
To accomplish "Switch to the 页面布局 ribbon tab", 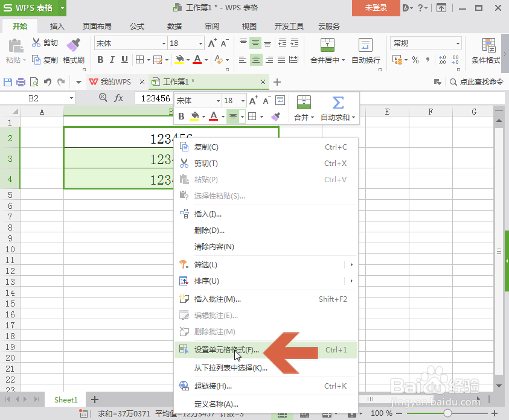I will 97,27.
